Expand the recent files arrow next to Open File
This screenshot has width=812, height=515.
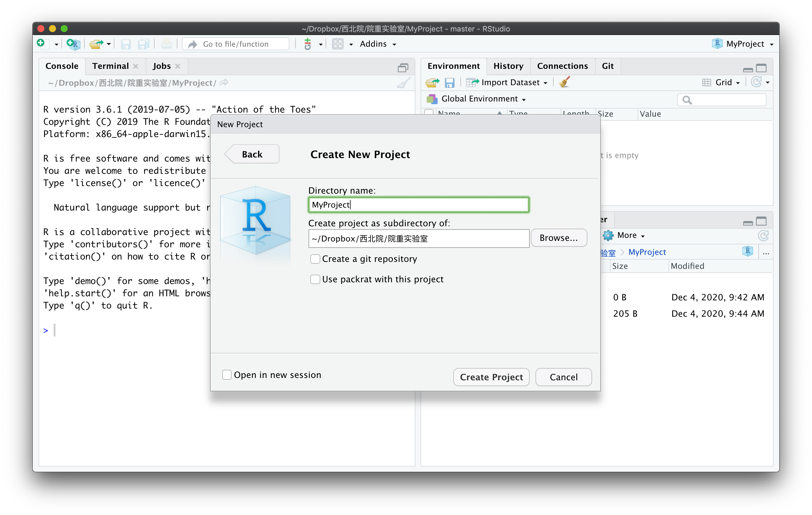(108, 44)
